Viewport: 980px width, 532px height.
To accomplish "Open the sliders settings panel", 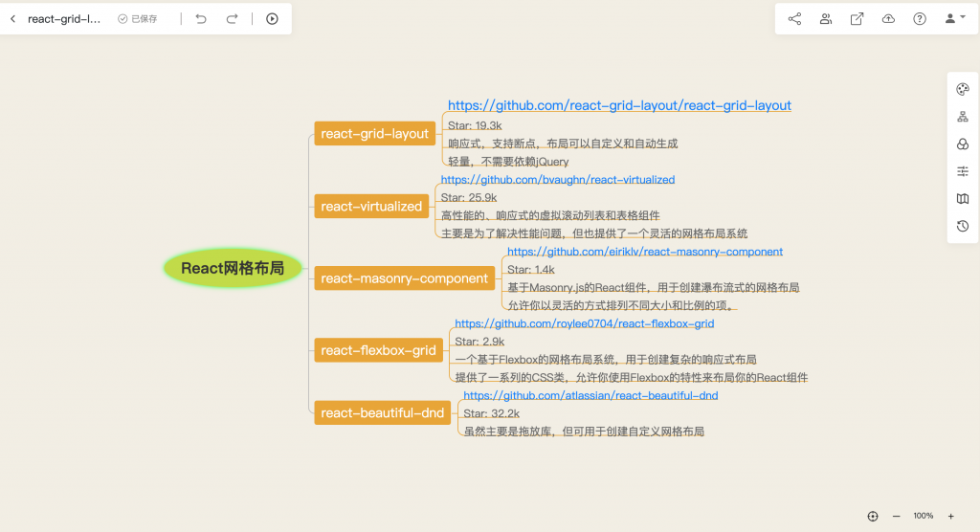I will pyautogui.click(x=963, y=171).
